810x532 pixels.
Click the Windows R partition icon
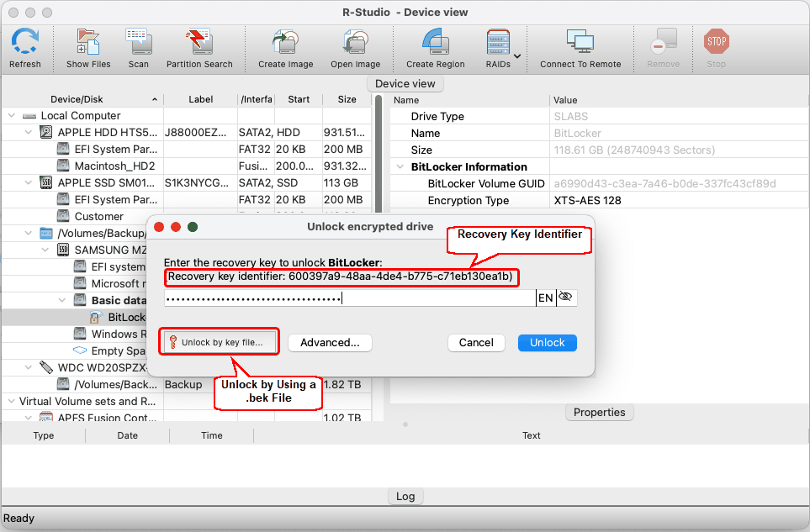pos(80,334)
